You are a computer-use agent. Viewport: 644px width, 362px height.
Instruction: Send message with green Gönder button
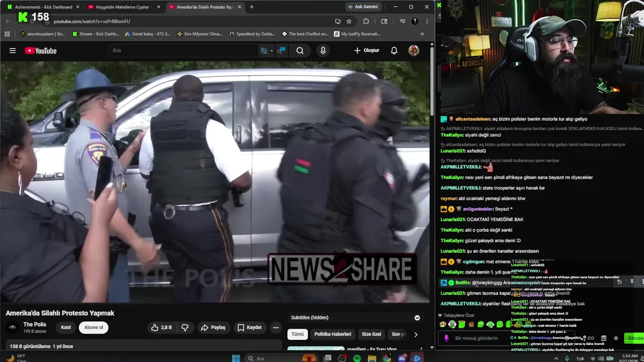pyautogui.click(x=634, y=338)
